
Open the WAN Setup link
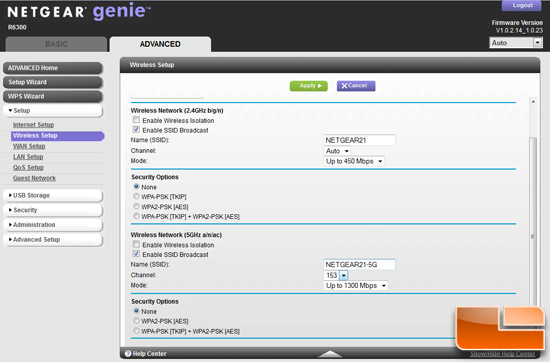click(29, 146)
